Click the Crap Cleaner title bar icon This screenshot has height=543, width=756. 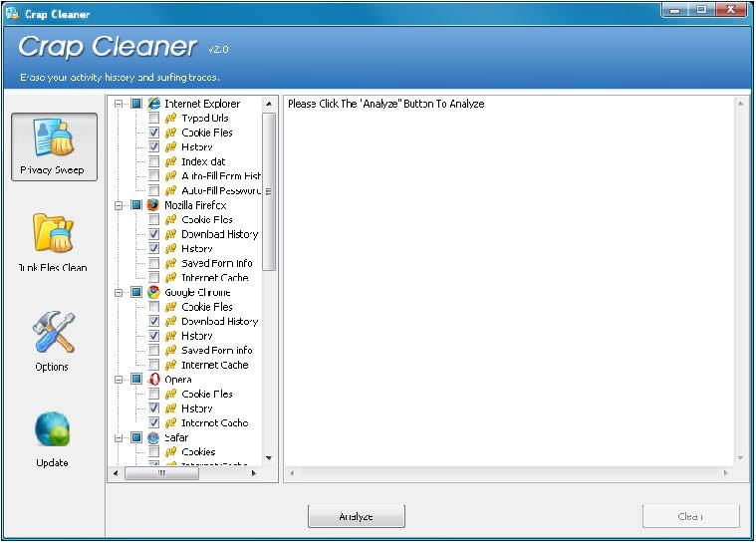click(12, 13)
